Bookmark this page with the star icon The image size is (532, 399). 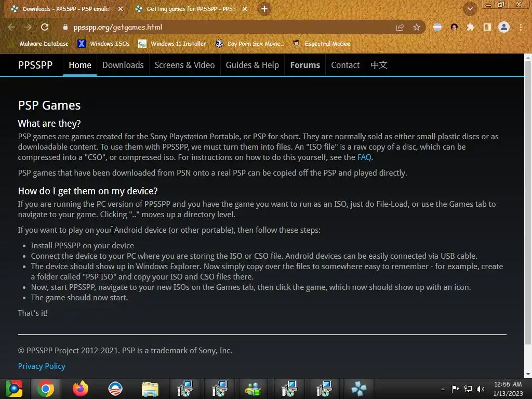[417, 27]
